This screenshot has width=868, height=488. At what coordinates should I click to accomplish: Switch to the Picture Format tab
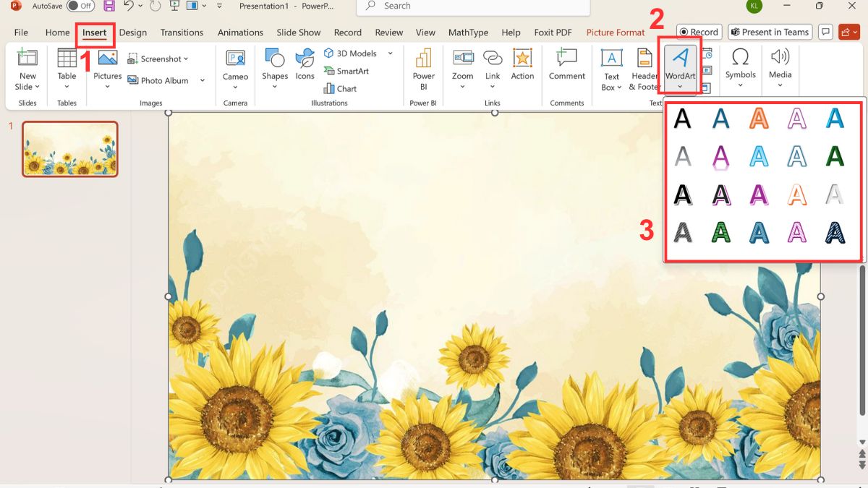coord(616,33)
